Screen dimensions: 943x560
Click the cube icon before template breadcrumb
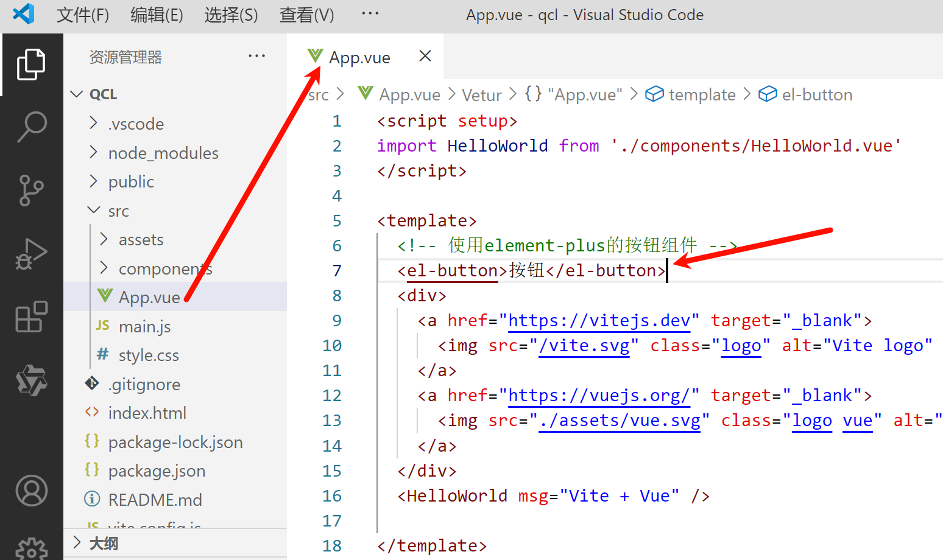click(654, 94)
